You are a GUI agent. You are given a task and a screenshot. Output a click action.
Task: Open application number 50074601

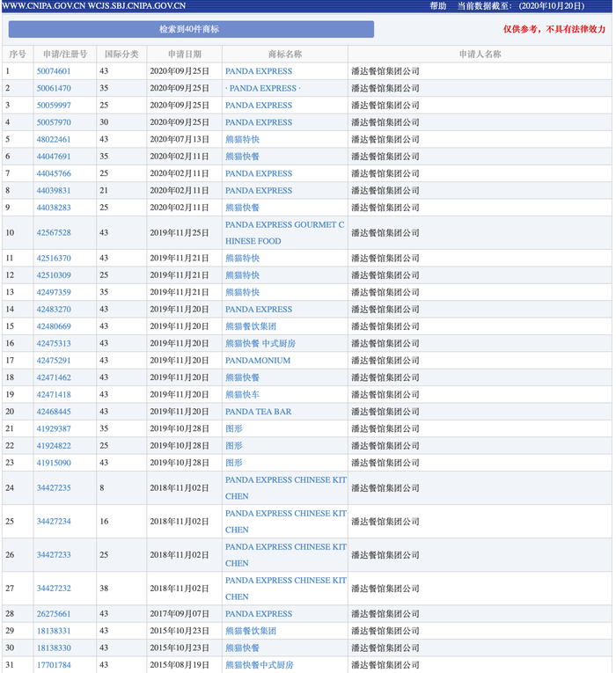54,71
